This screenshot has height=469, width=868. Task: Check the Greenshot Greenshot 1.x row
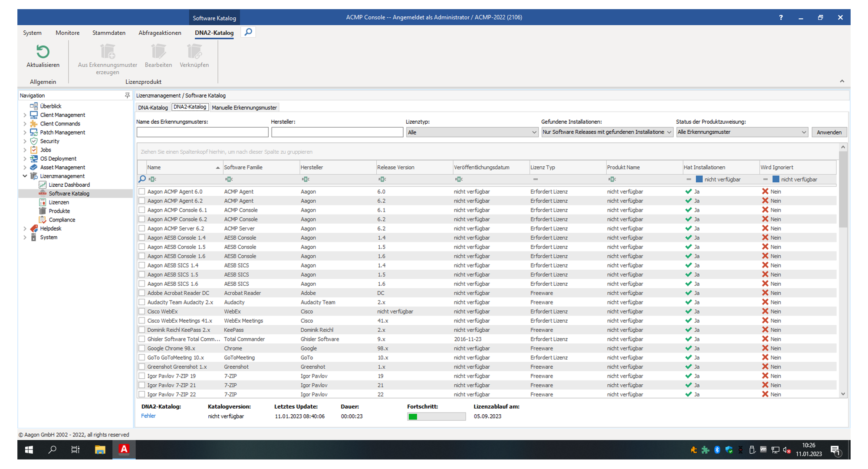[141, 367]
